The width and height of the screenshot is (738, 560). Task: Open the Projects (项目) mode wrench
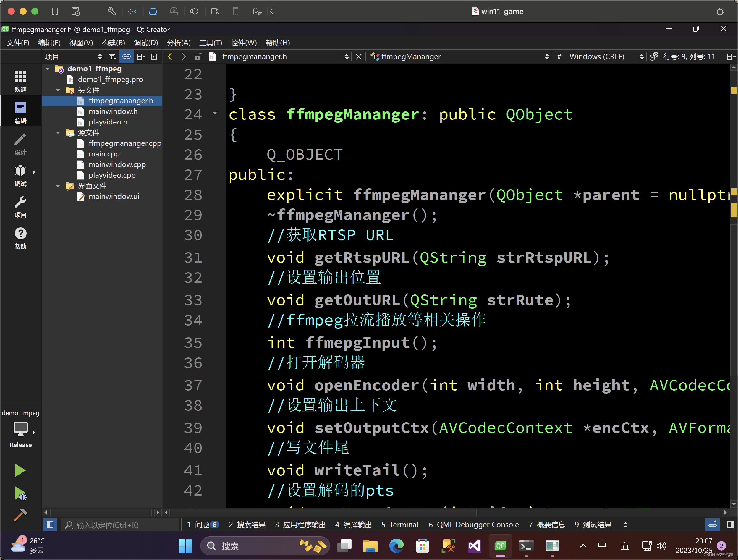20,207
